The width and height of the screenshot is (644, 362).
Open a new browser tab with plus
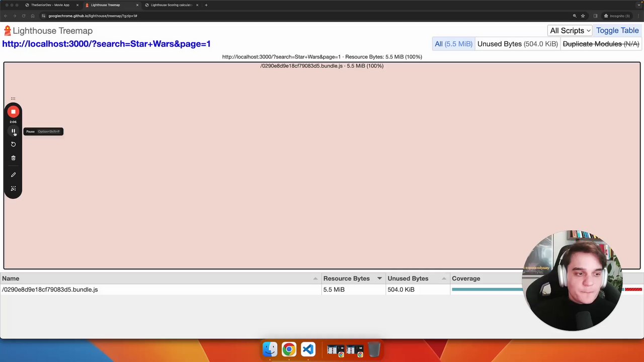coord(206,5)
